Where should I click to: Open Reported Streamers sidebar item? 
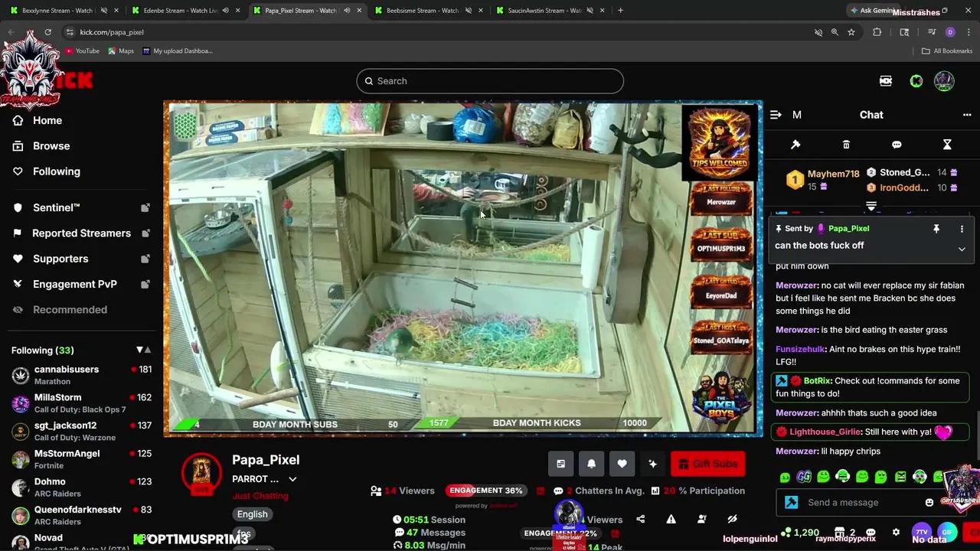point(80,233)
